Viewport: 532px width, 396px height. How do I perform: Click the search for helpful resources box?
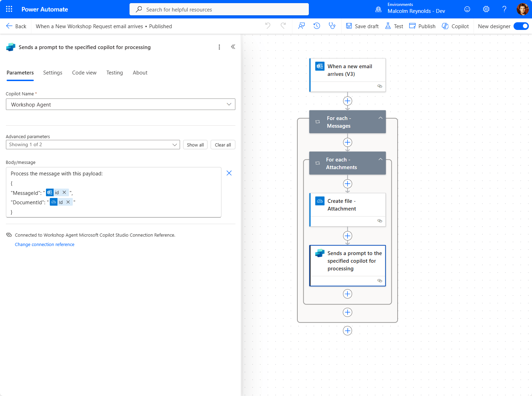click(219, 9)
